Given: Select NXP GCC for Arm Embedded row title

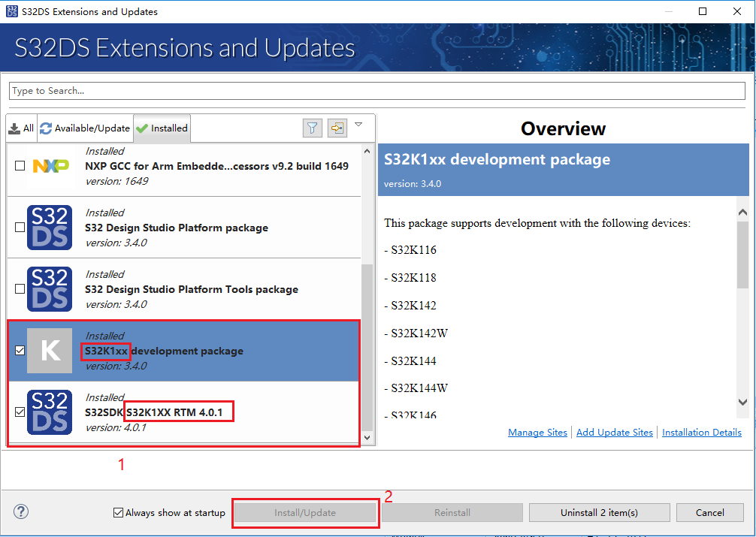Looking at the screenshot, I should pos(216,166).
